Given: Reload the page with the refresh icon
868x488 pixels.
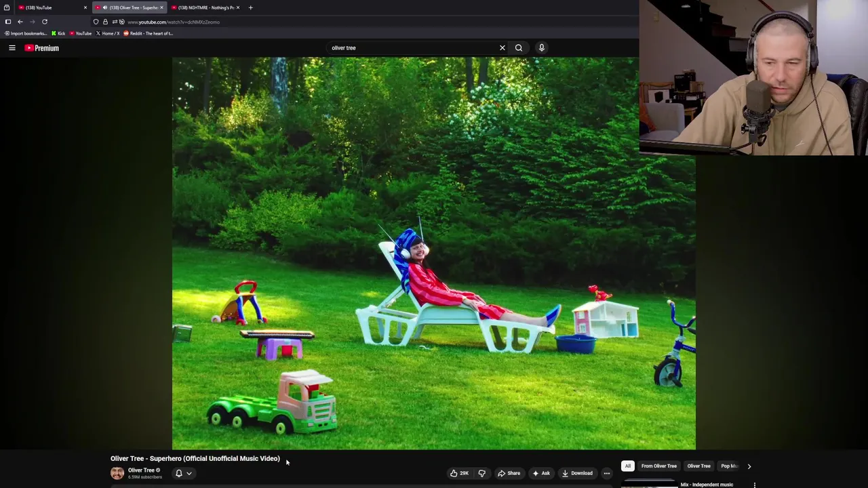Looking at the screenshot, I should [x=45, y=22].
